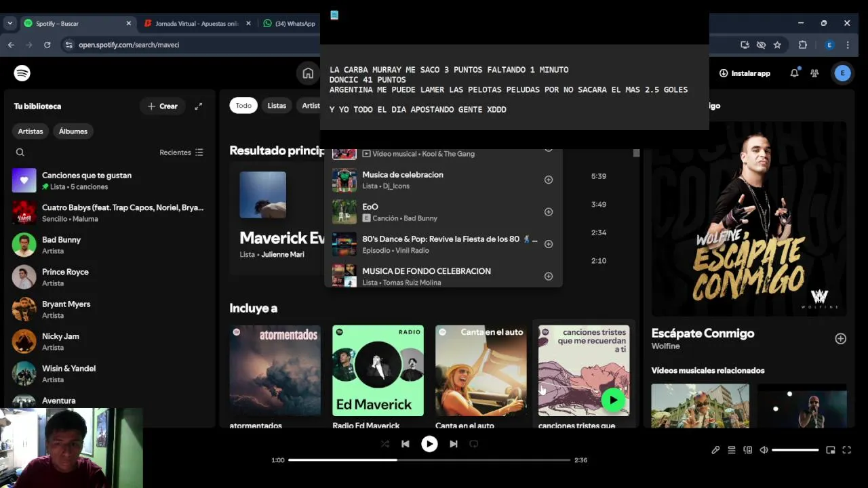Mute the volume speaker icon

764,450
